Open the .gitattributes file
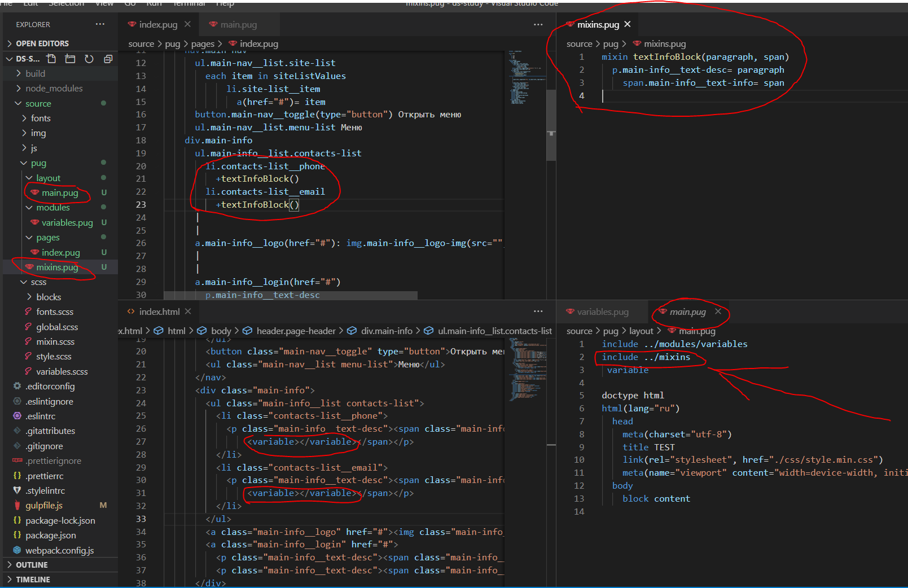 [50, 431]
